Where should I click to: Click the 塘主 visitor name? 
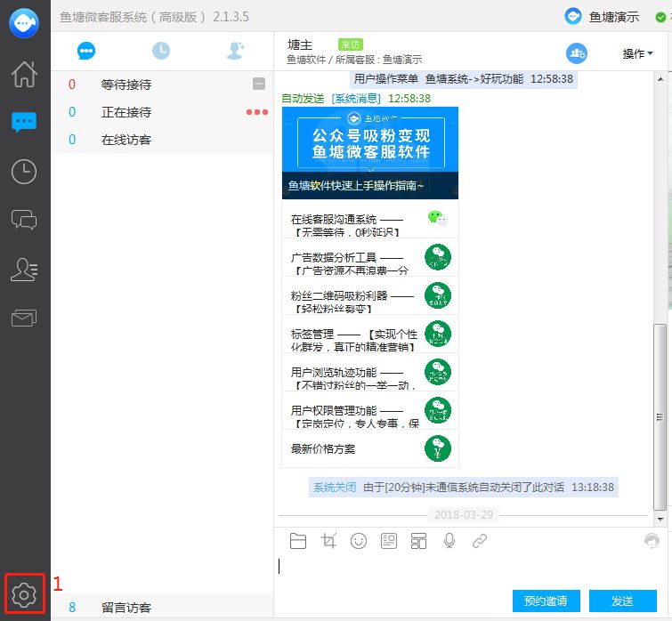click(x=300, y=44)
